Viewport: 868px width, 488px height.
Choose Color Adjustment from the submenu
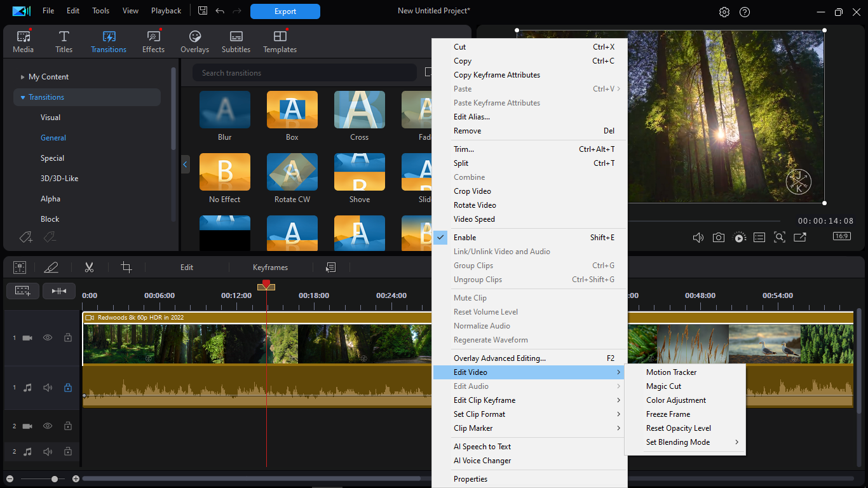(x=676, y=400)
